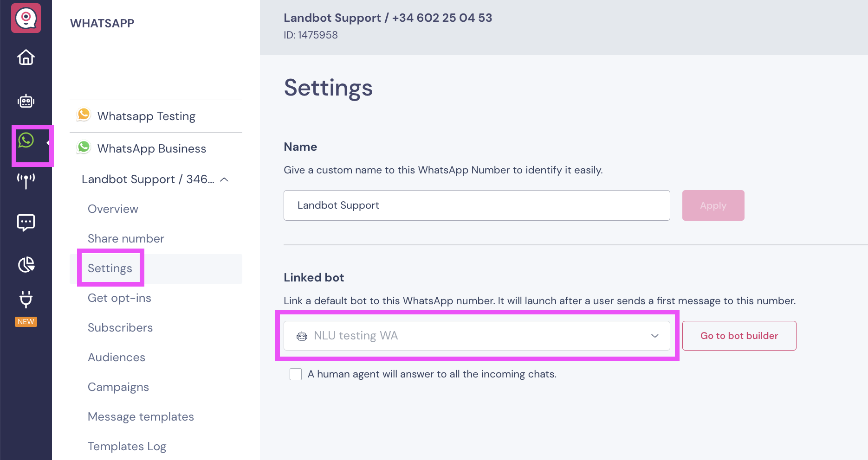Viewport: 868px width, 460px height.
Task: Collapse the Landbot Support number section
Action: [224, 179]
